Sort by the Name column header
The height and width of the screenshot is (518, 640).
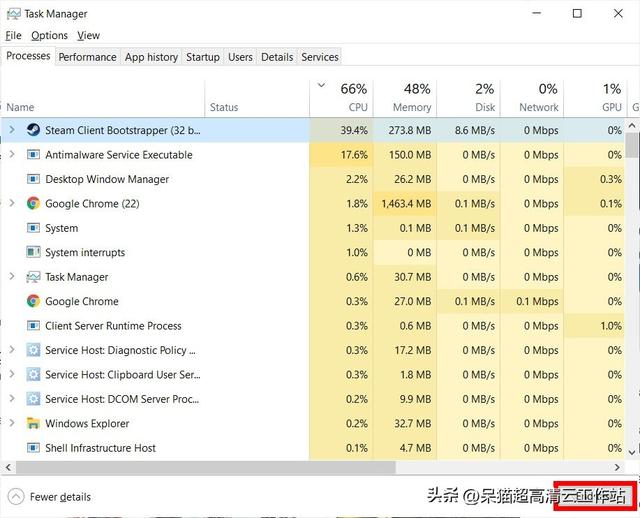coord(103,98)
